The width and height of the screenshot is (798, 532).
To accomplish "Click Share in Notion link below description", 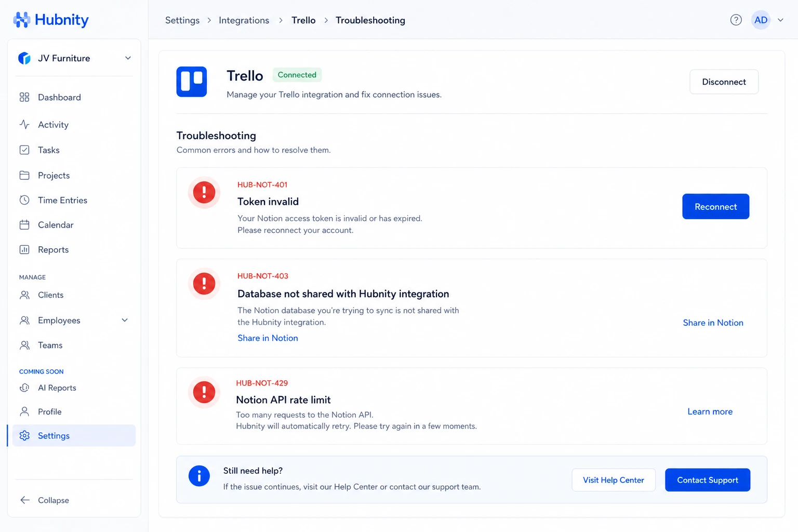I will [268, 338].
